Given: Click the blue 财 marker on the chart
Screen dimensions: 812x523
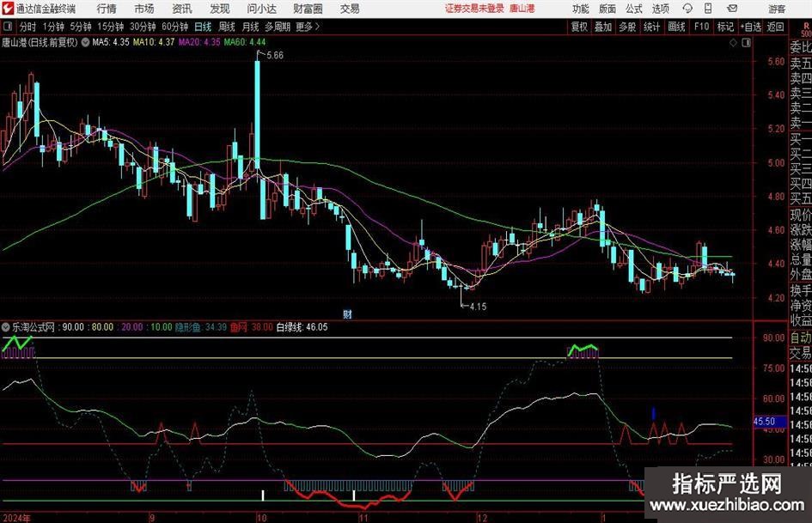Looking at the screenshot, I should click(347, 314).
